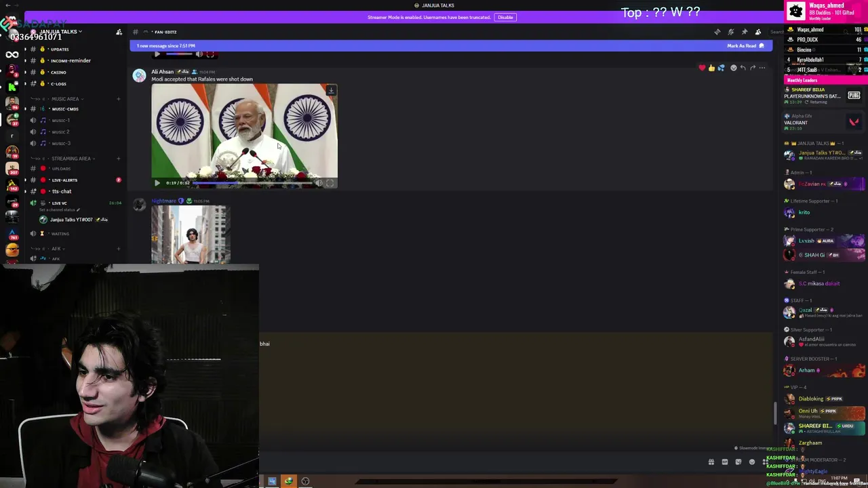Disable Streamer Mode

point(505,17)
